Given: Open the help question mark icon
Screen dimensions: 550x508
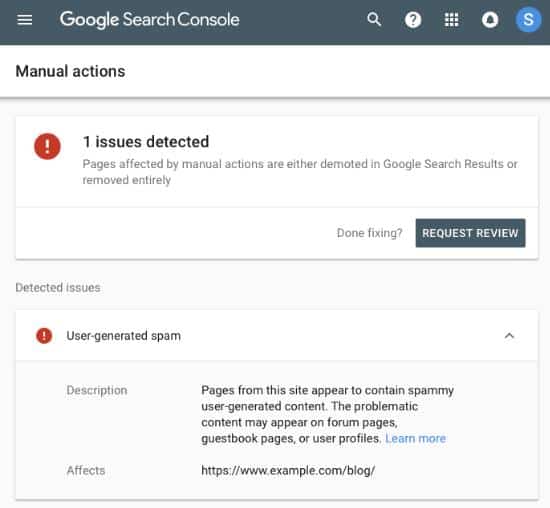Looking at the screenshot, I should pos(413,20).
